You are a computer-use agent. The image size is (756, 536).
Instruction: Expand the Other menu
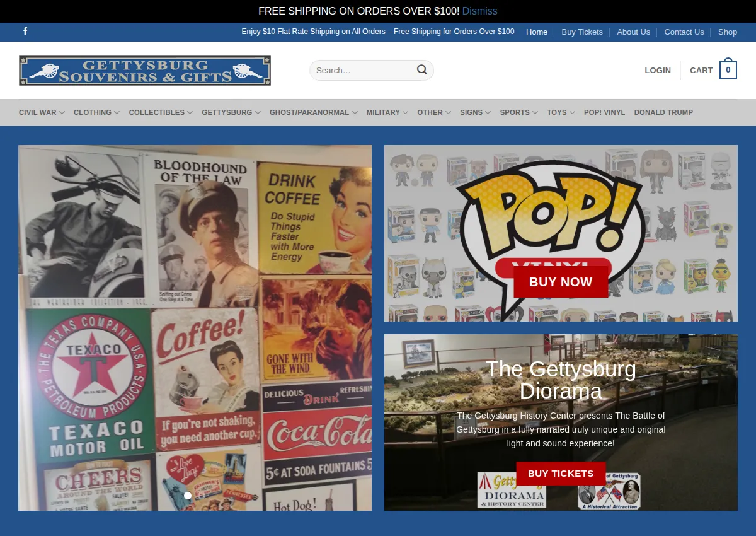pyautogui.click(x=434, y=112)
